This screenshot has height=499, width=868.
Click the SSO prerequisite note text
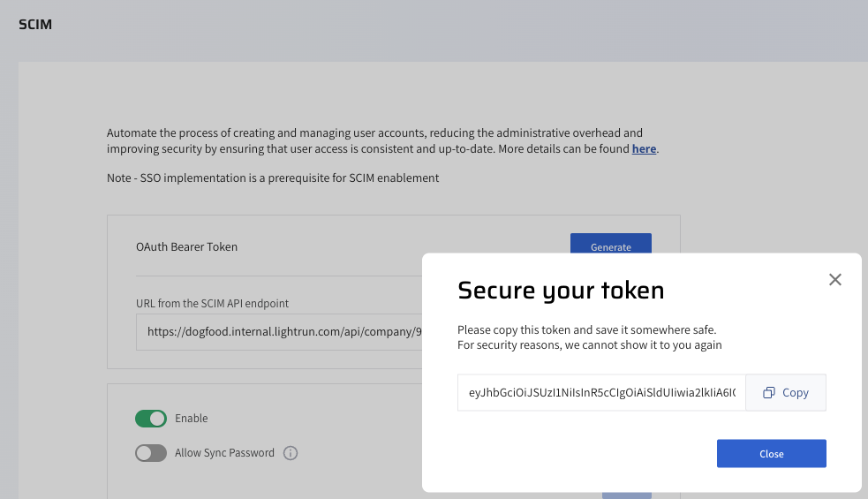[273, 178]
